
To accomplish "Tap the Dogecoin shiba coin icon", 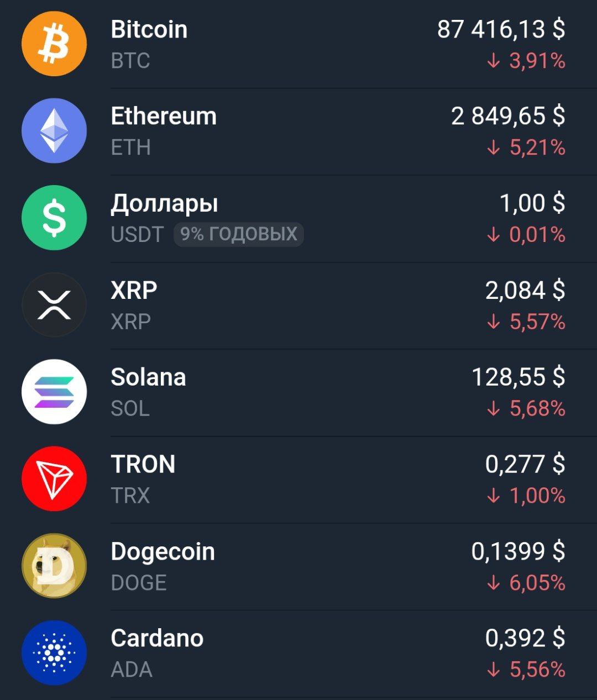I will click(x=54, y=566).
